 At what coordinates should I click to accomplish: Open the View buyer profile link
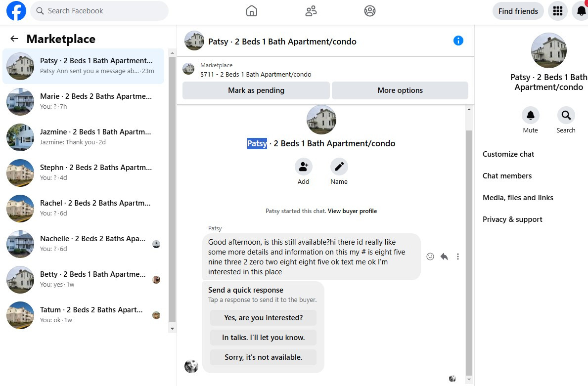(352, 211)
